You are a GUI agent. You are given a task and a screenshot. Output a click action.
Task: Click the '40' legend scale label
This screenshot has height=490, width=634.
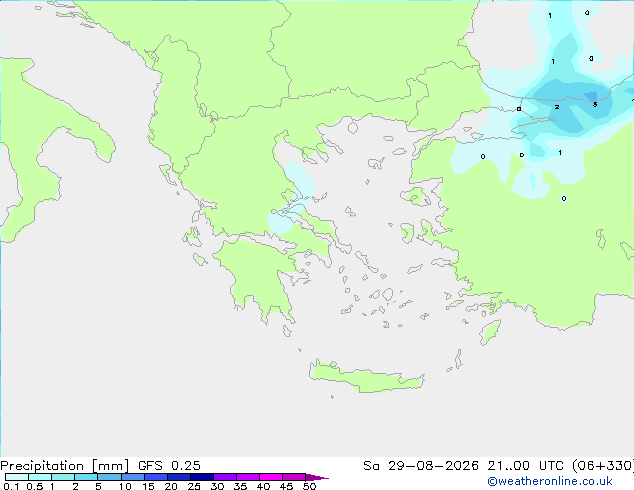point(263,486)
